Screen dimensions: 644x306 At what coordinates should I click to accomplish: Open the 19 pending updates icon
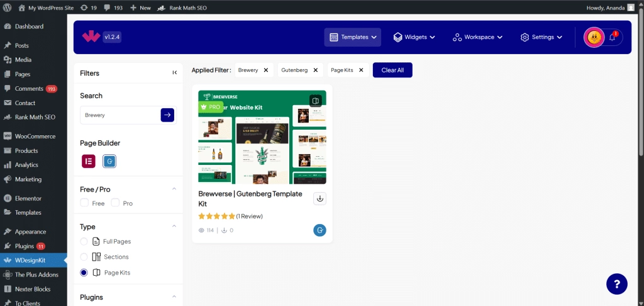coord(89,8)
